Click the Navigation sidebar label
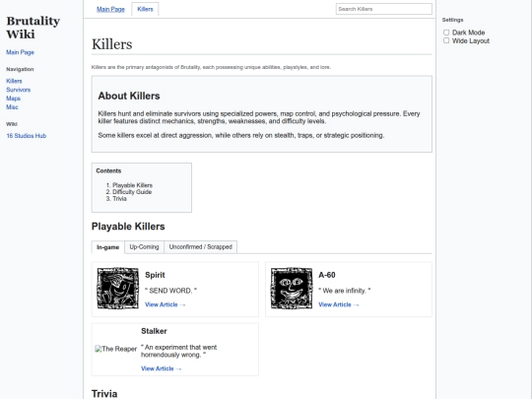The width and height of the screenshot is (532, 399). tap(20, 69)
